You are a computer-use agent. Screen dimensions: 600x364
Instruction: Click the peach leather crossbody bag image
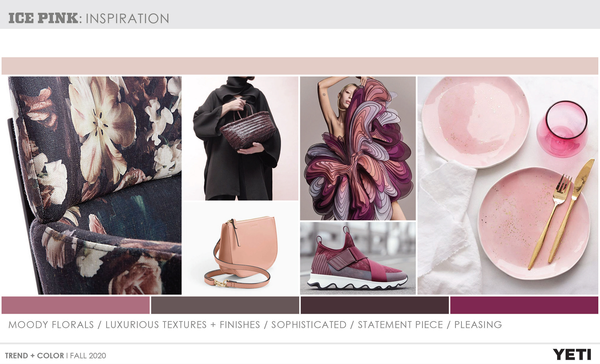241,248
